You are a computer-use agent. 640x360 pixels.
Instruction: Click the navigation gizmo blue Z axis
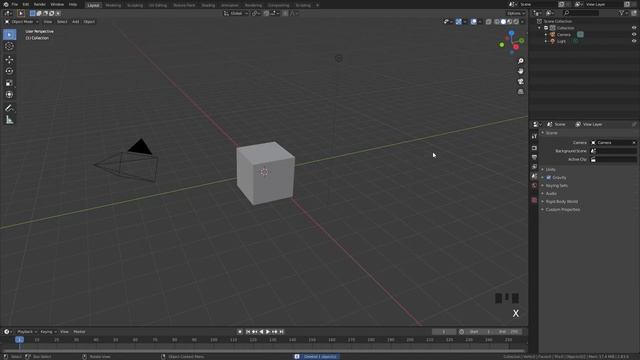(x=511, y=34)
